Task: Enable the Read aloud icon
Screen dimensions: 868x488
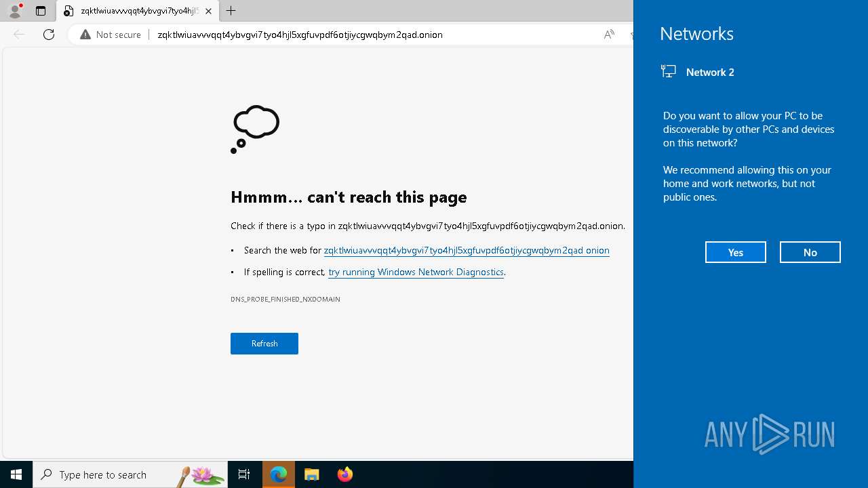Action: pyautogui.click(x=609, y=35)
